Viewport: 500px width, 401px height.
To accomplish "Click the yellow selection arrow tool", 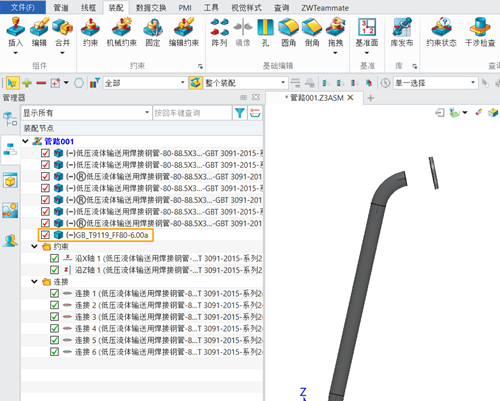I will [12, 83].
